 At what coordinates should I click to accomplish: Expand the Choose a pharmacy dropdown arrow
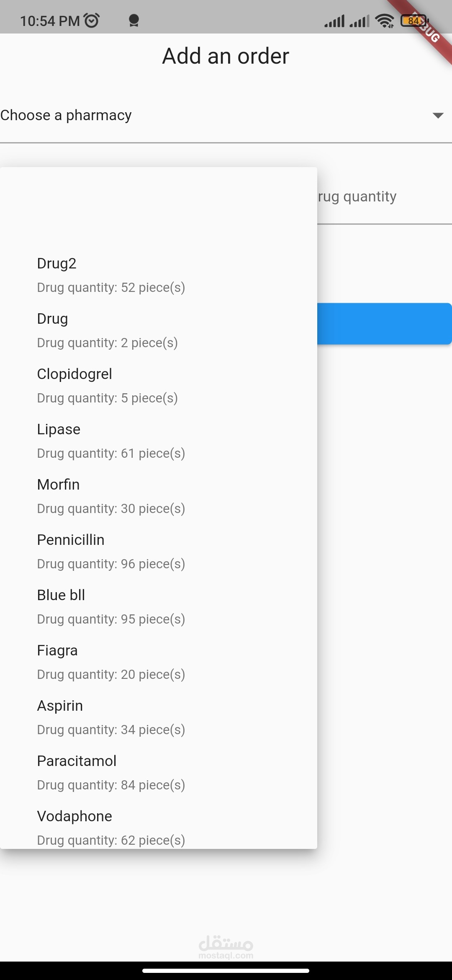coord(438,116)
